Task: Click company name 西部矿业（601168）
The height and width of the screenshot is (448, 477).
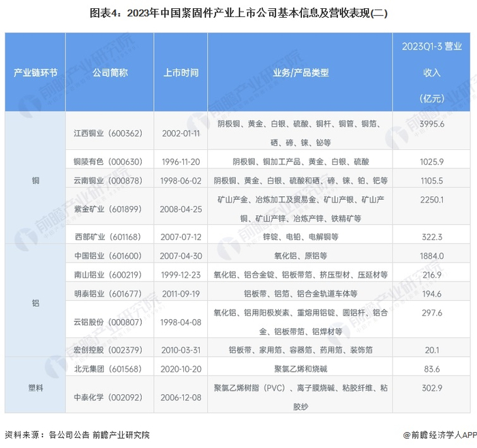Action: click(x=108, y=237)
